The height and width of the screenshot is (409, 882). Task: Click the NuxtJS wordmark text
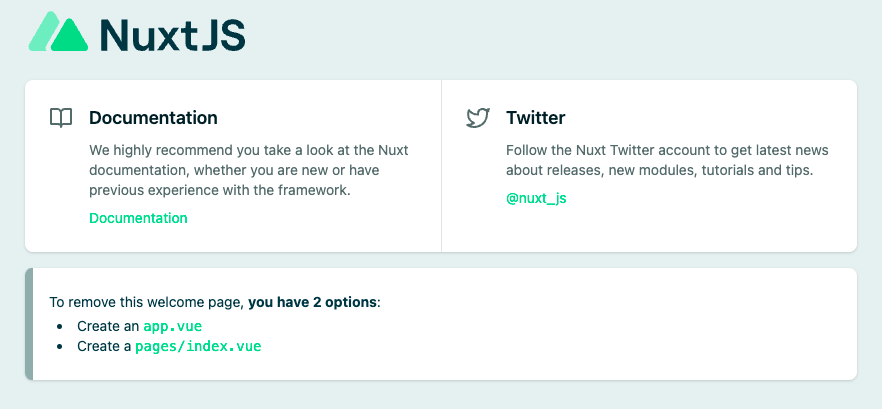click(172, 34)
